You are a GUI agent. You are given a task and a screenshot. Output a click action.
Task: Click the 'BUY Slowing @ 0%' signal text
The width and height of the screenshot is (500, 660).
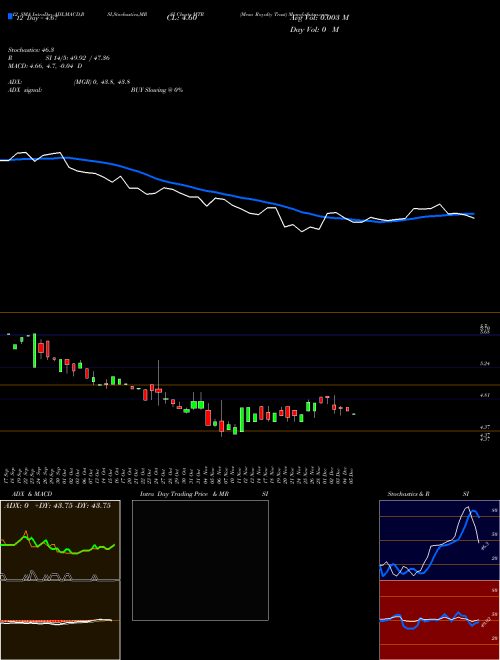[x=157, y=90]
